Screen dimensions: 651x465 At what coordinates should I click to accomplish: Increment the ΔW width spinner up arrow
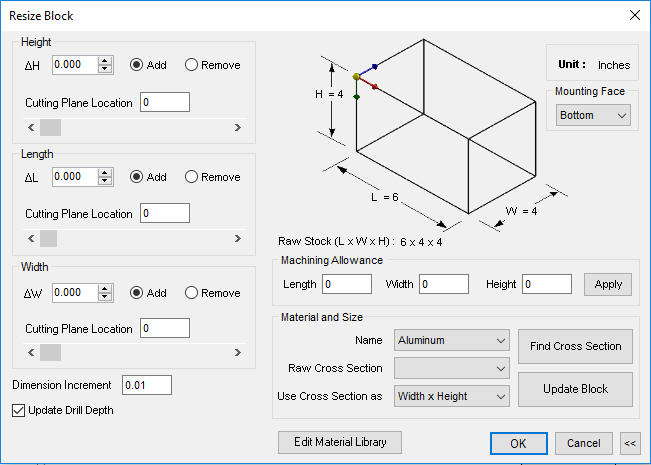click(x=105, y=288)
